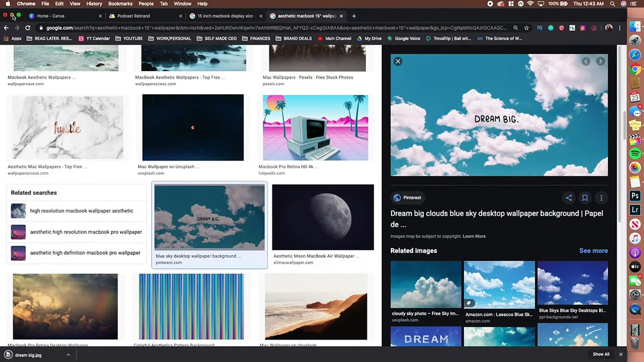Click the Adobe Photoshop icon in sidebar
Image resolution: width=644 pixels, height=362 pixels.
[x=635, y=196]
